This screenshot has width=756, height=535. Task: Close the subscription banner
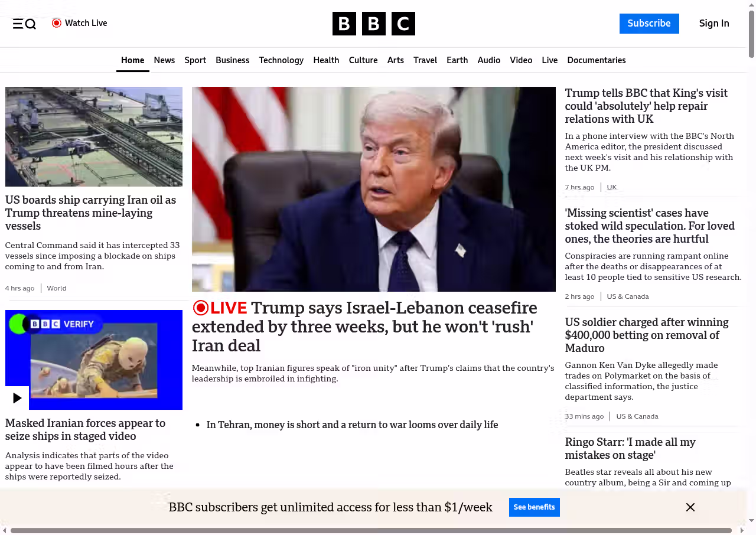coord(690,507)
